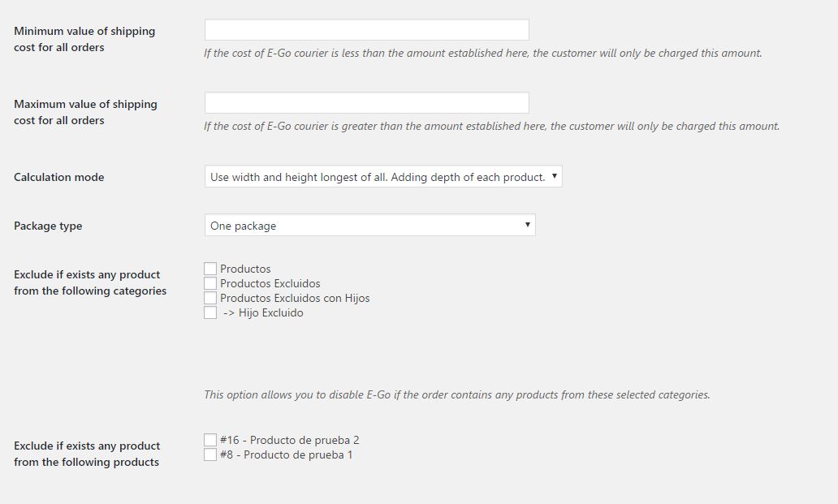Enable Productos Excluidos con Hijos checkbox
The width and height of the screenshot is (838, 504).
tap(210, 298)
